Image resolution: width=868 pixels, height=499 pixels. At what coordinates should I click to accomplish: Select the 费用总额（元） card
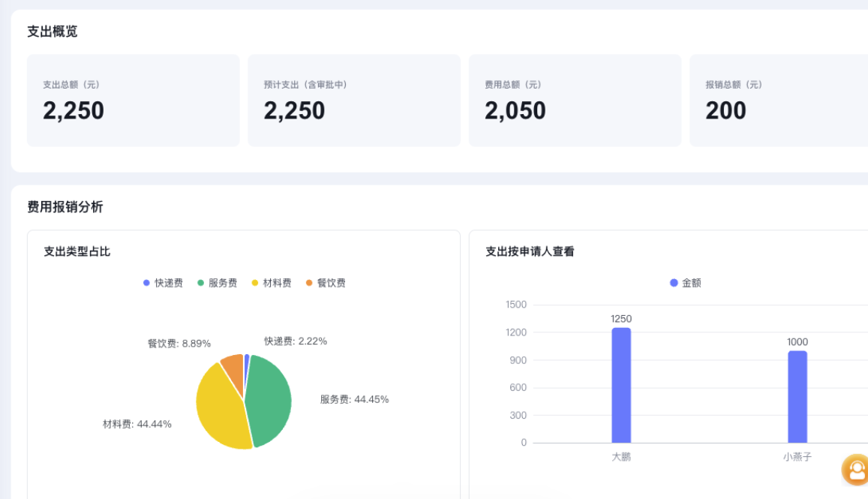tap(575, 101)
